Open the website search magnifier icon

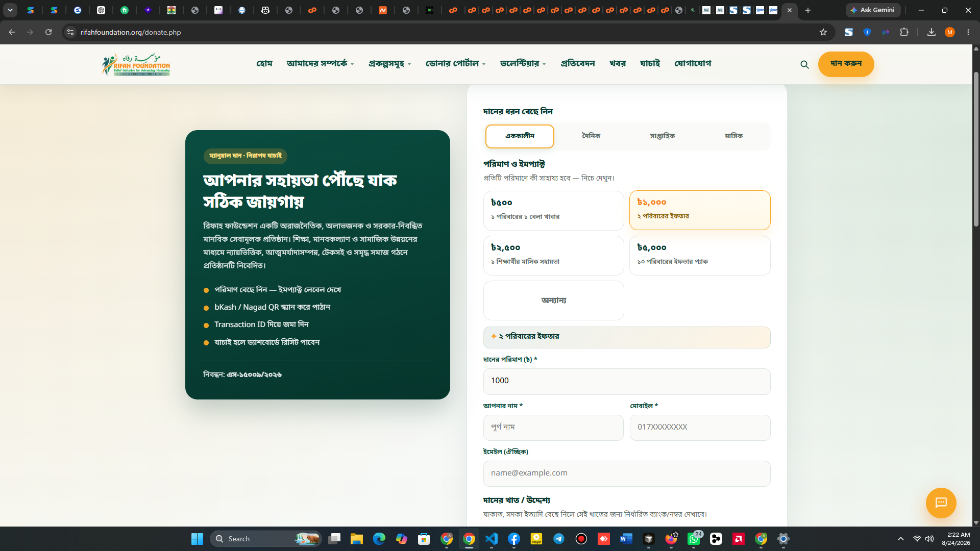point(804,64)
